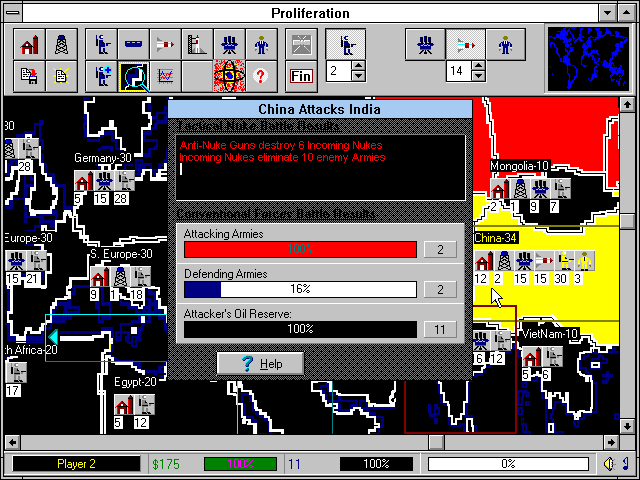Screen dimensions: 640x480
Task: Open the window system menu box
Action: click(13, 13)
